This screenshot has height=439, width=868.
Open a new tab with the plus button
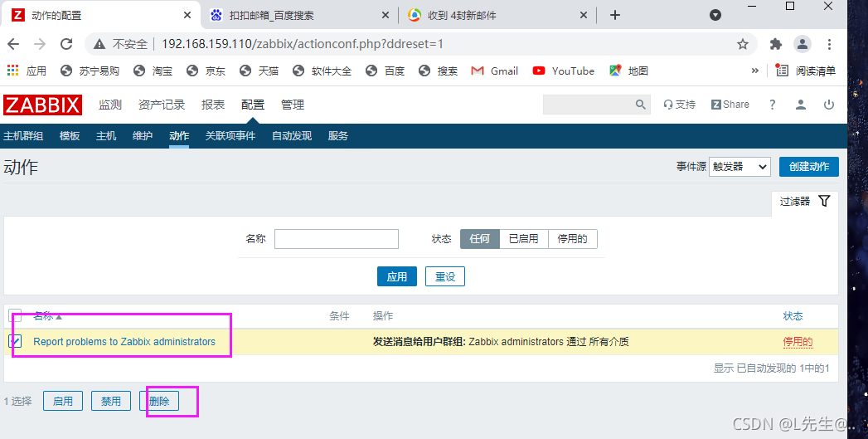pyautogui.click(x=614, y=16)
